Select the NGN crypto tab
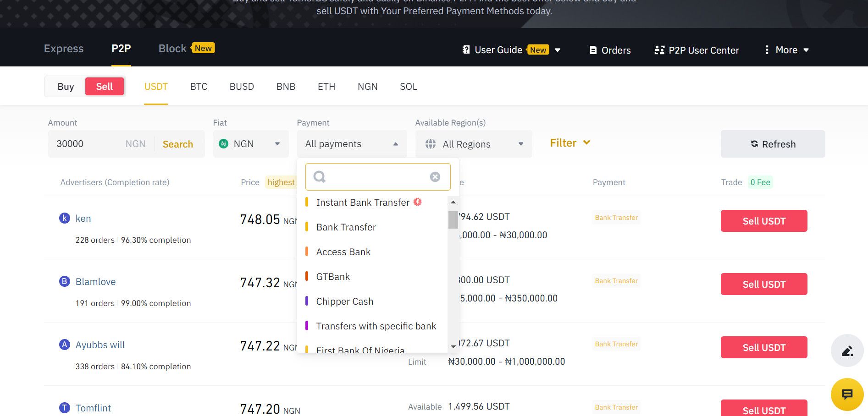Viewport: 868px width, 416px height. tap(368, 87)
